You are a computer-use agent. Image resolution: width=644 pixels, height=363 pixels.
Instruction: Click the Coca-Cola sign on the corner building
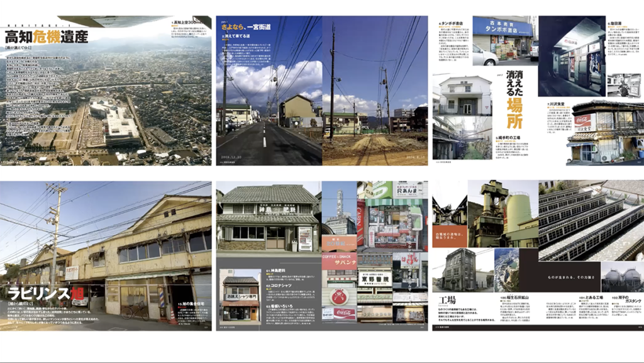pos(584,121)
